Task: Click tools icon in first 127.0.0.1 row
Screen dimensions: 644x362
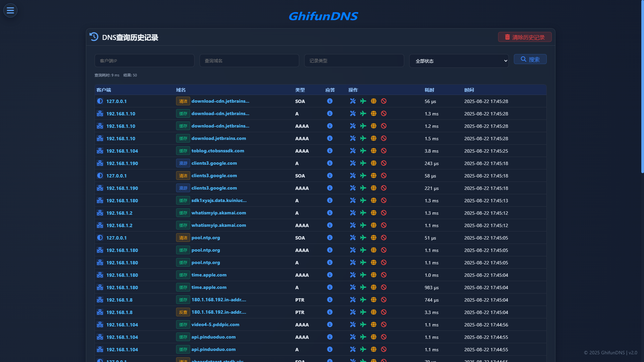Action: [353, 101]
